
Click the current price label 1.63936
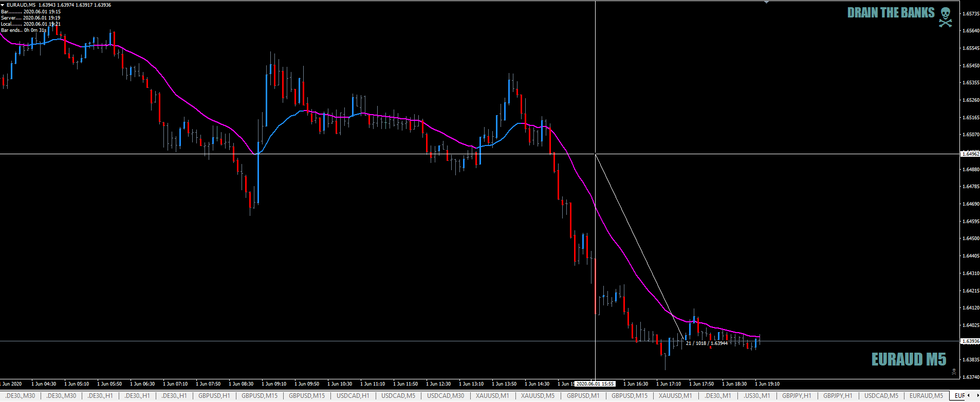970,341
